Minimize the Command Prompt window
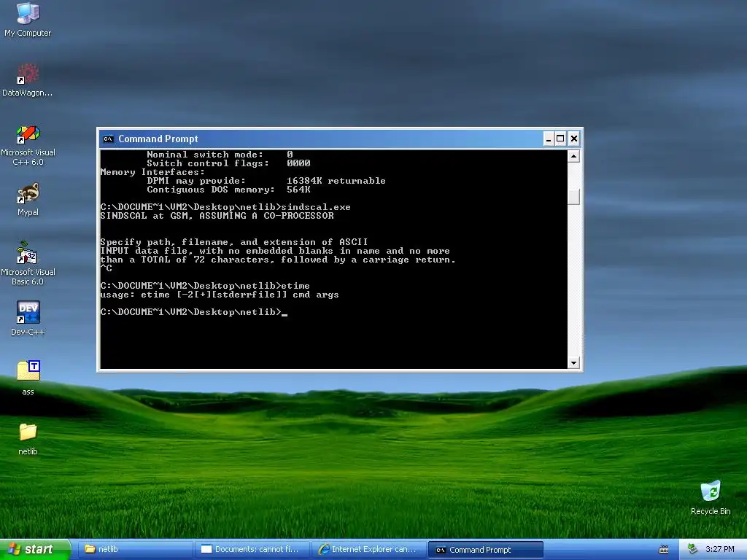747x560 pixels. [549, 139]
